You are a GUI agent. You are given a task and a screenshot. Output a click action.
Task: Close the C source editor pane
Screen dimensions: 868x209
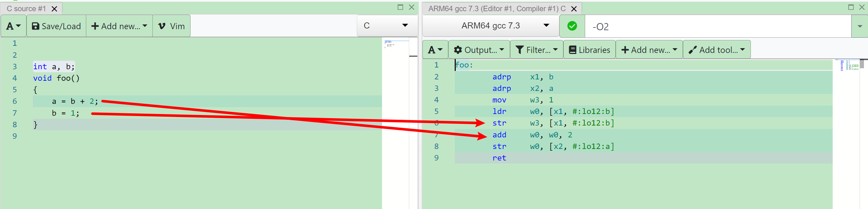tap(412, 7)
